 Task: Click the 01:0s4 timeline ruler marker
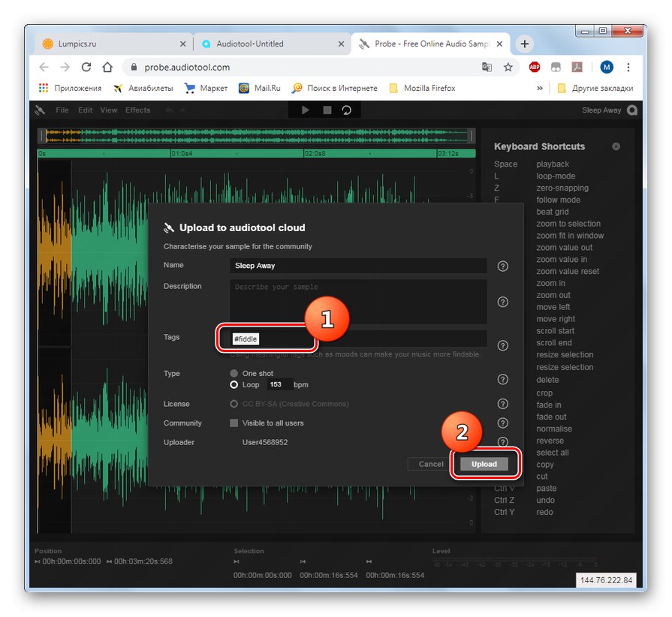(182, 153)
